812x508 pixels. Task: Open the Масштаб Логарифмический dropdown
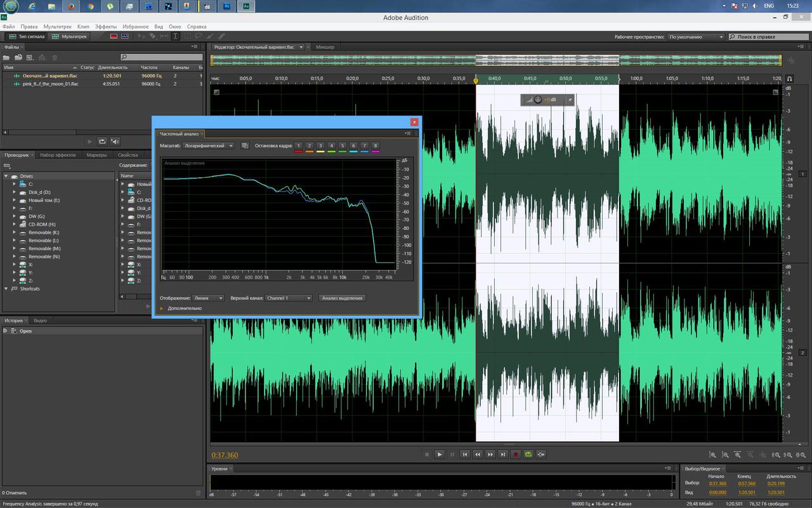click(x=209, y=145)
